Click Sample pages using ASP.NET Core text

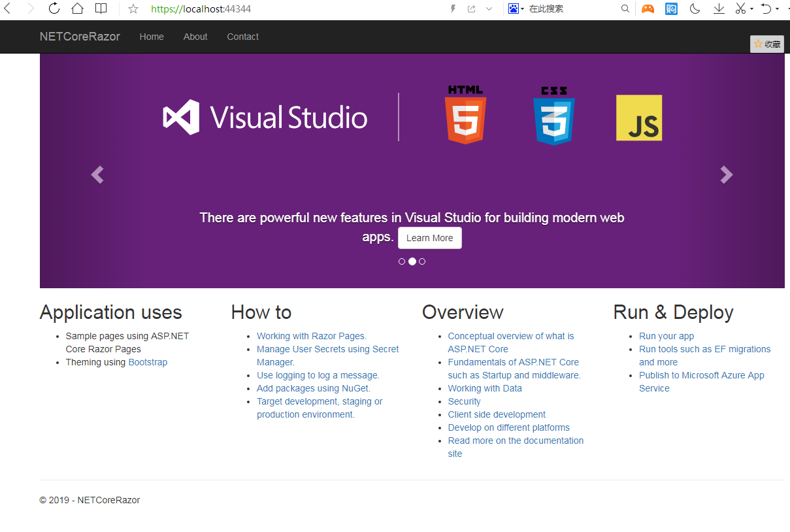pyautogui.click(x=127, y=342)
